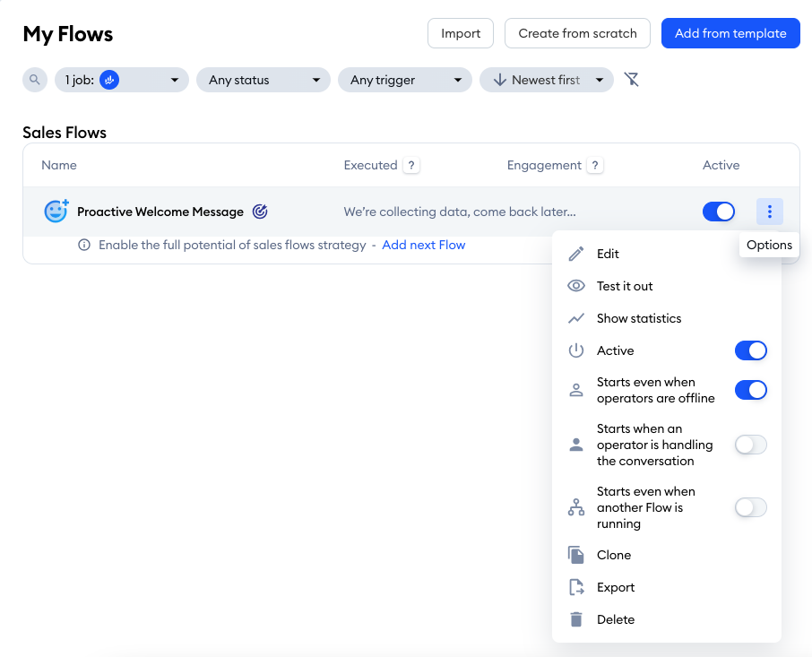Click the Active column header
812x657 pixels.
[x=721, y=165]
